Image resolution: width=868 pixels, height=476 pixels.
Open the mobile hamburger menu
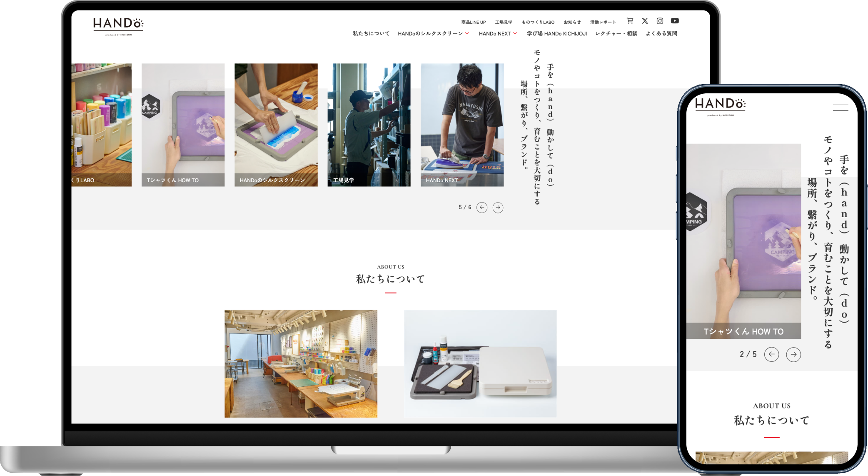(840, 107)
